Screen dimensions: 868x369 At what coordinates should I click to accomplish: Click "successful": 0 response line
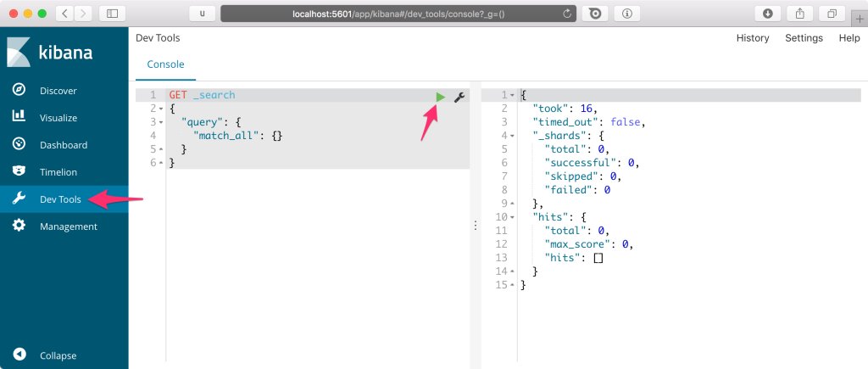click(x=592, y=163)
